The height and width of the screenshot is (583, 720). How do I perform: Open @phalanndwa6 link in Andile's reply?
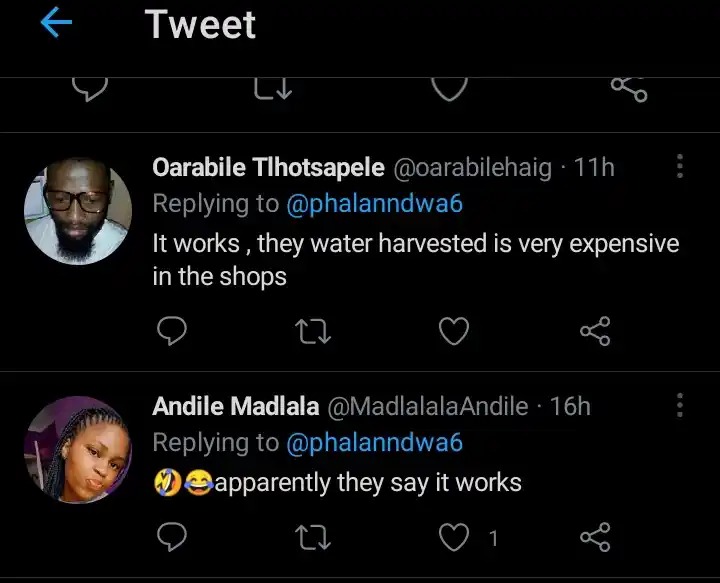[x=375, y=443]
